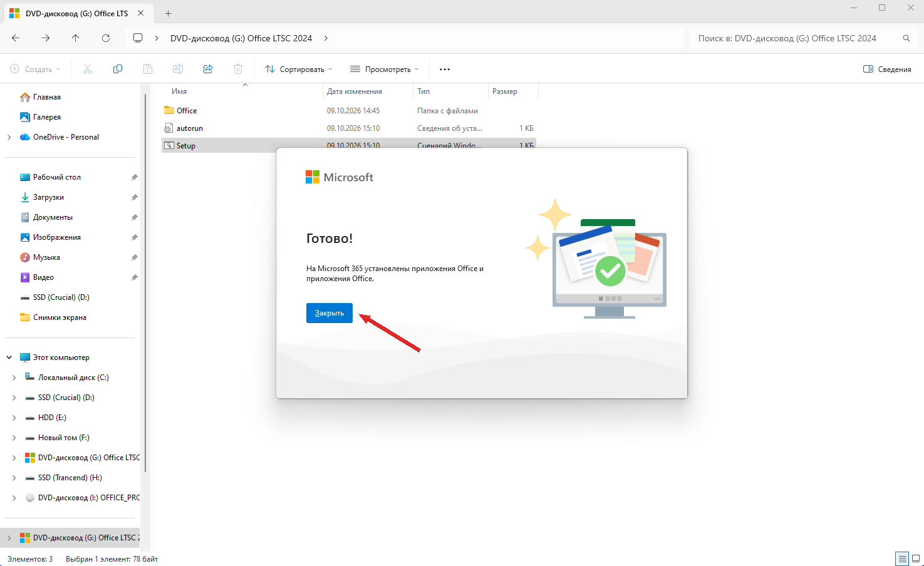Open Документы in the sidebar

[x=53, y=217]
